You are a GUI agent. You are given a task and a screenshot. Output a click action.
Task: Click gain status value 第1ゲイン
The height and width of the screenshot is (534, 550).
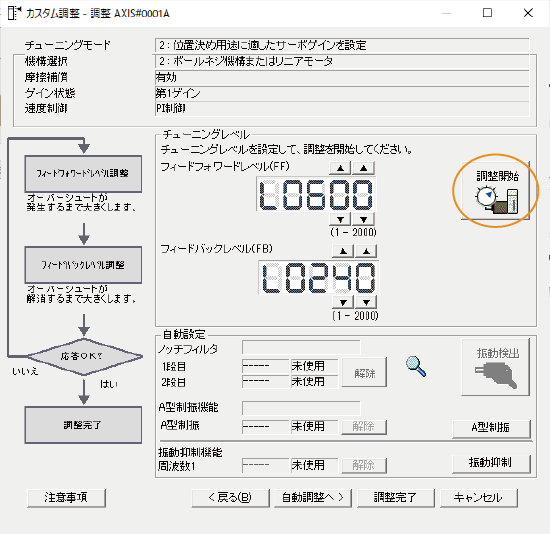tap(342, 93)
